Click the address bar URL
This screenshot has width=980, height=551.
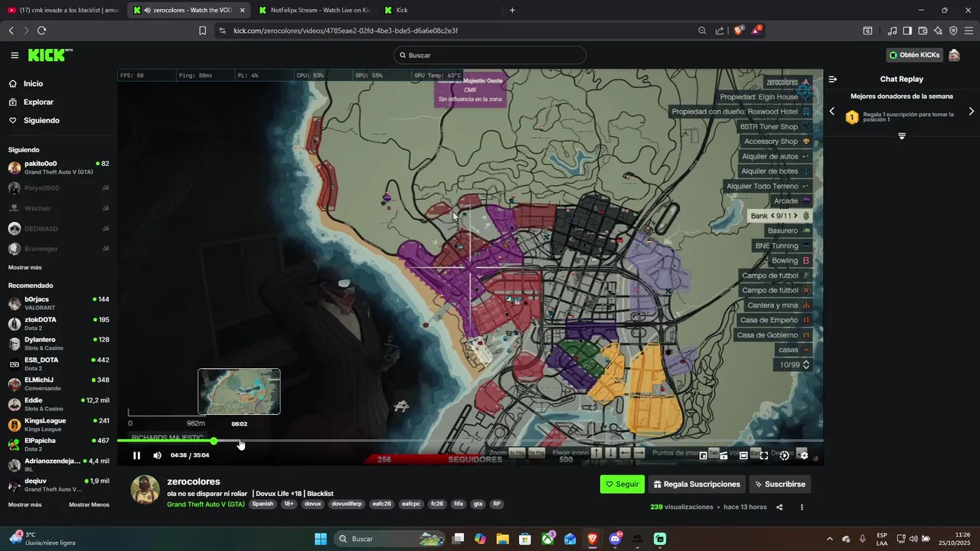[345, 31]
